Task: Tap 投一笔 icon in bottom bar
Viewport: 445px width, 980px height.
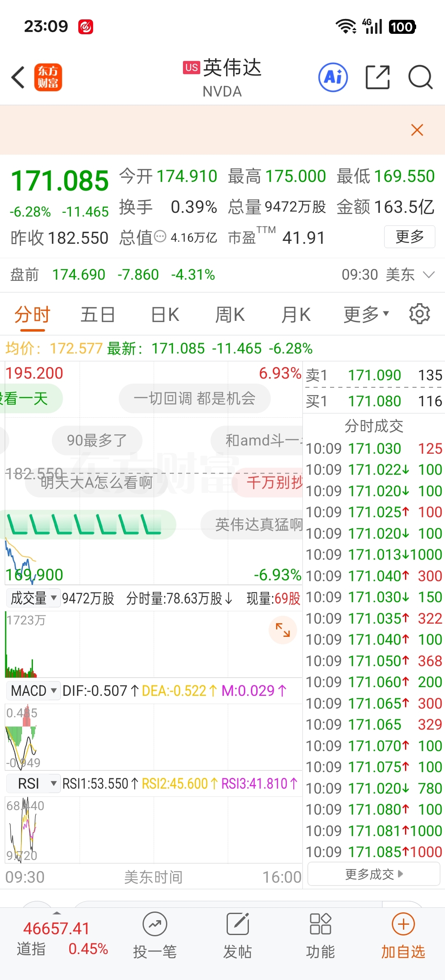Action: tap(155, 936)
